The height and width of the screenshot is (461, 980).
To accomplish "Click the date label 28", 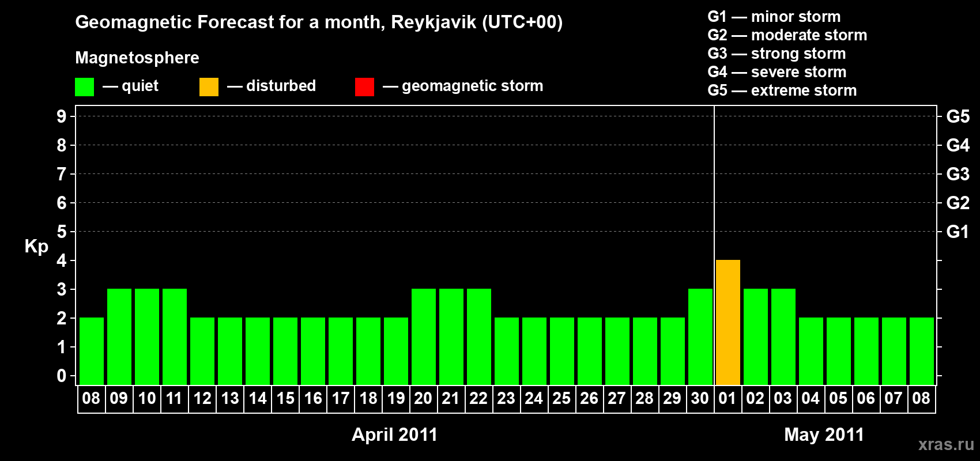I will (x=644, y=398).
